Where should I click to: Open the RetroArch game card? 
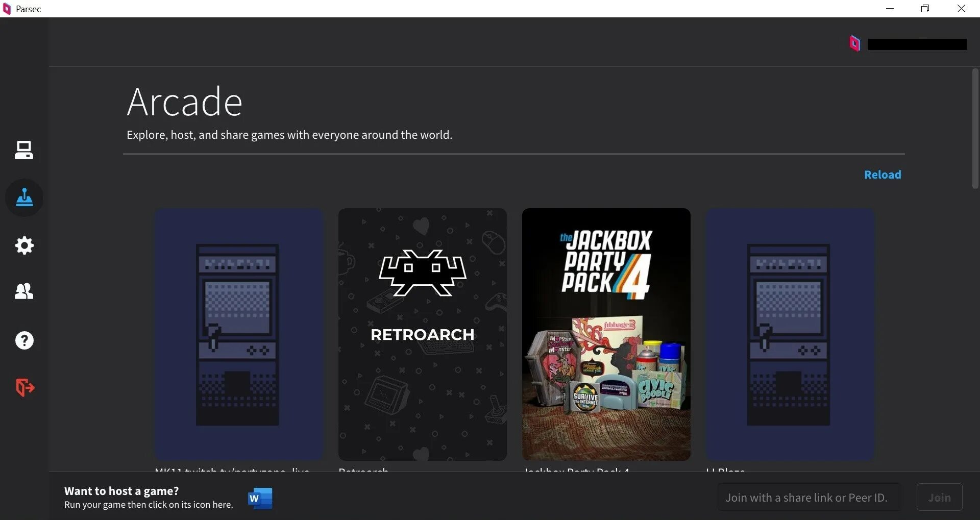pyautogui.click(x=422, y=334)
